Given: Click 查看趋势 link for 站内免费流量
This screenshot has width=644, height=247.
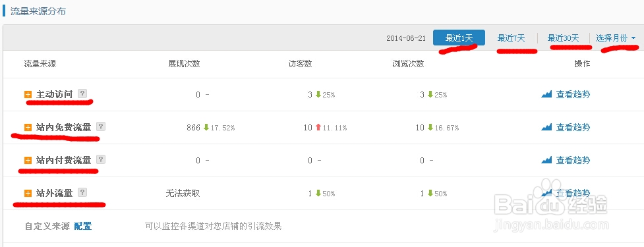Looking at the screenshot, I should (573, 127).
